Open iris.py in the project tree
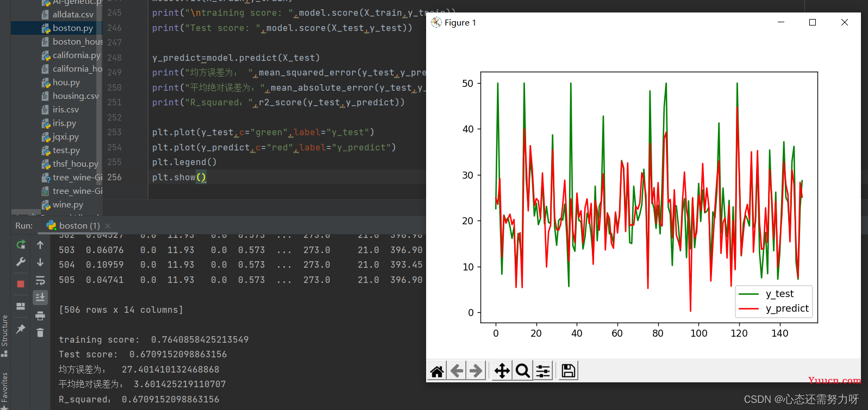Image resolution: width=868 pixels, height=410 pixels. tap(64, 123)
